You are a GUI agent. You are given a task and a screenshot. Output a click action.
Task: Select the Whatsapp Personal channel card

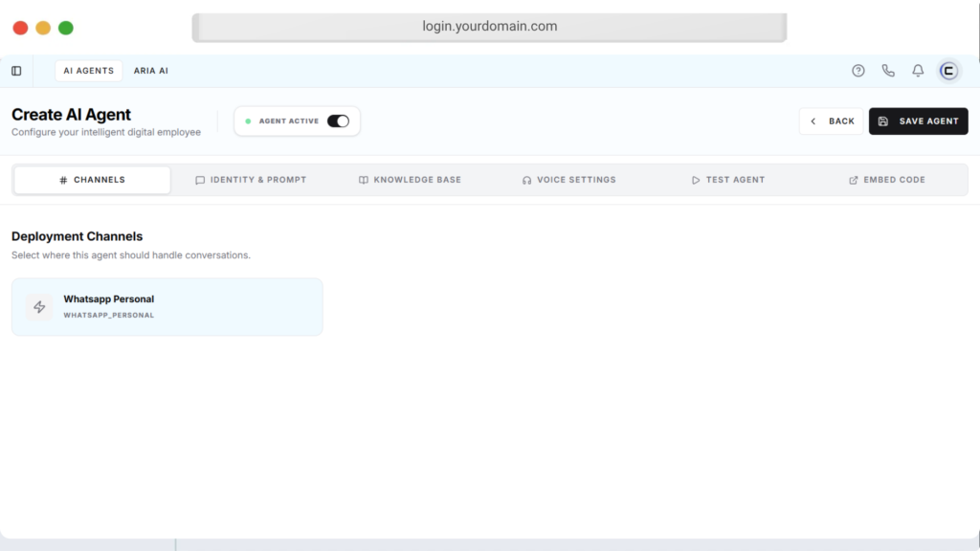pyautogui.click(x=167, y=307)
